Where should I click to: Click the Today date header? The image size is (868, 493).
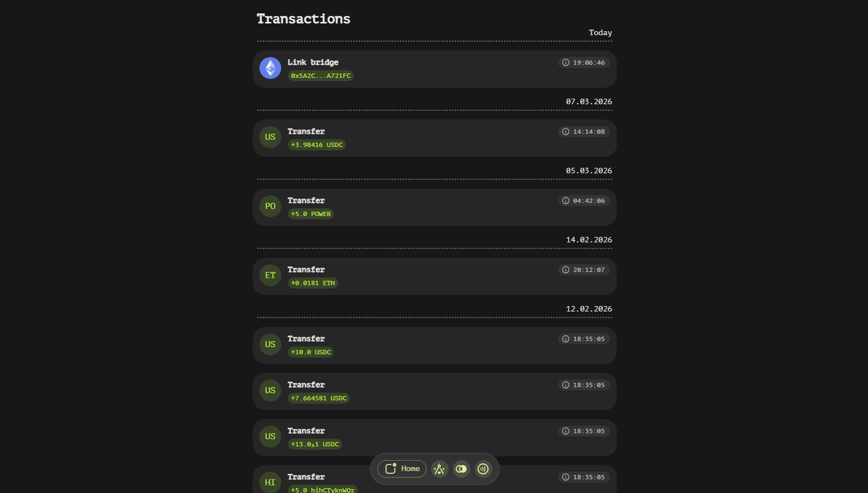(600, 33)
